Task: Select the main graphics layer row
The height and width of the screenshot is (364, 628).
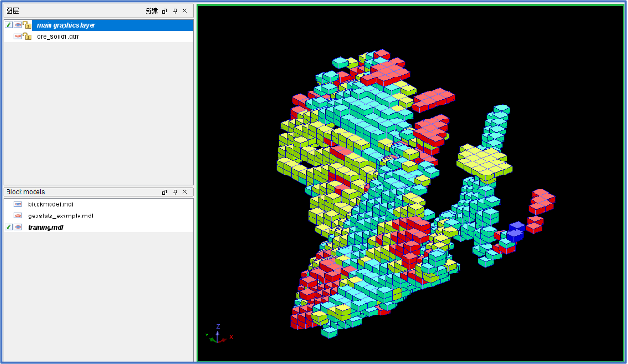Action: click(98, 25)
